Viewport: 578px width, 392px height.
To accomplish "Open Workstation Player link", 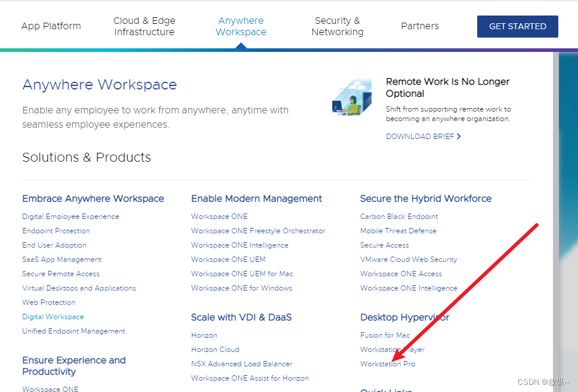I will (x=392, y=350).
